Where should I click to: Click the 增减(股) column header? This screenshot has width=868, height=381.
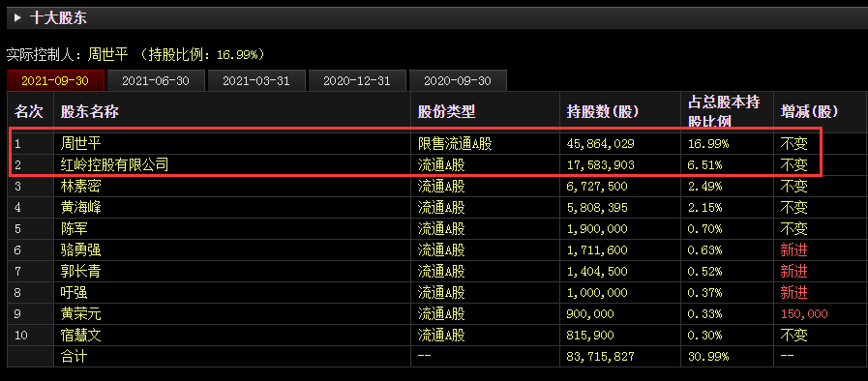(809, 112)
